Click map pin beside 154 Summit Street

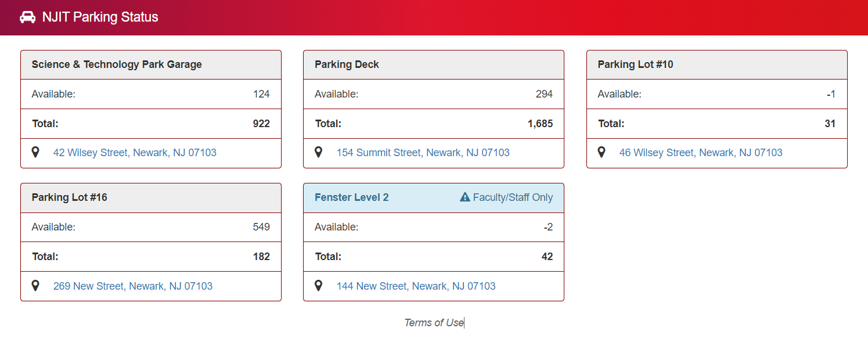pos(318,153)
